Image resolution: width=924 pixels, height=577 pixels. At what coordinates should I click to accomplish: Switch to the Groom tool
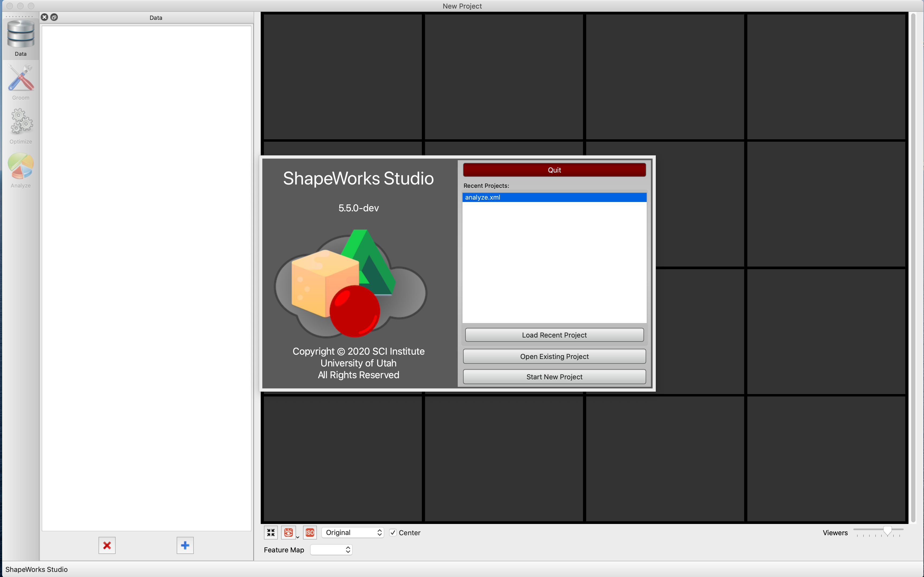[x=21, y=82]
